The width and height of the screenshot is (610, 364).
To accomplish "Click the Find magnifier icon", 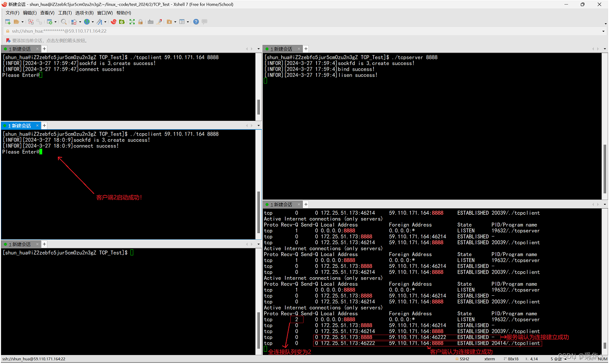I will coord(64,22).
